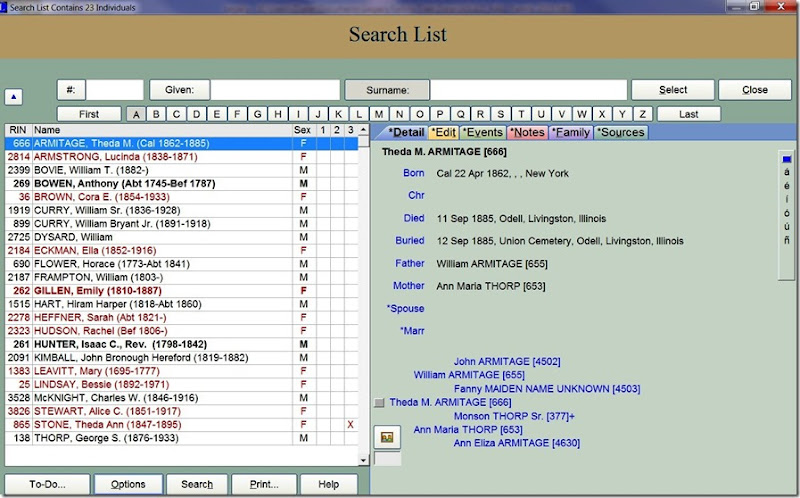800x498 pixels.
Task: Click the # RIN label button
Action: pos(71,90)
